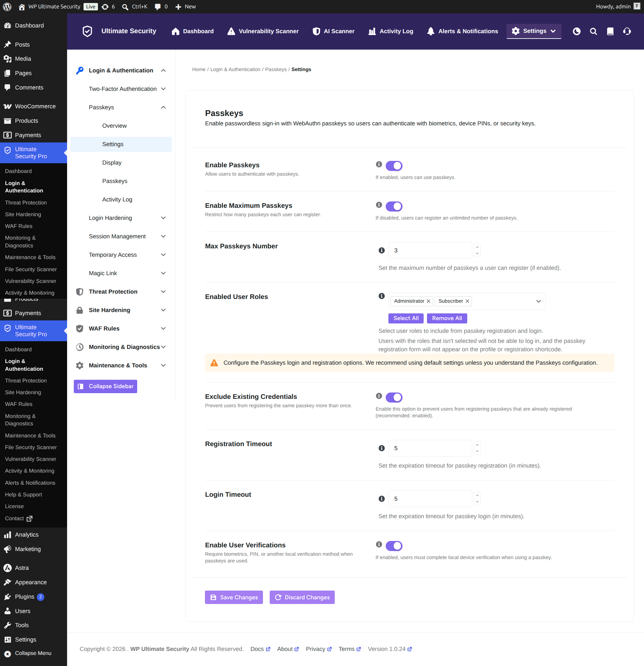Click the Ultimate Security shield logo
This screenshot has height=666, width=644.
(x=88, y=31)
